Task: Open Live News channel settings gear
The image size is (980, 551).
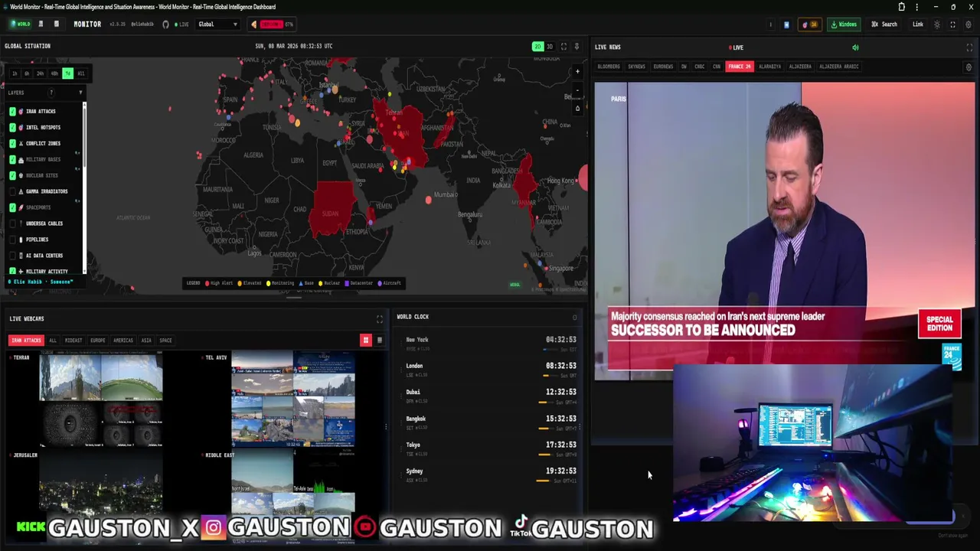Action: coord(969,67)
